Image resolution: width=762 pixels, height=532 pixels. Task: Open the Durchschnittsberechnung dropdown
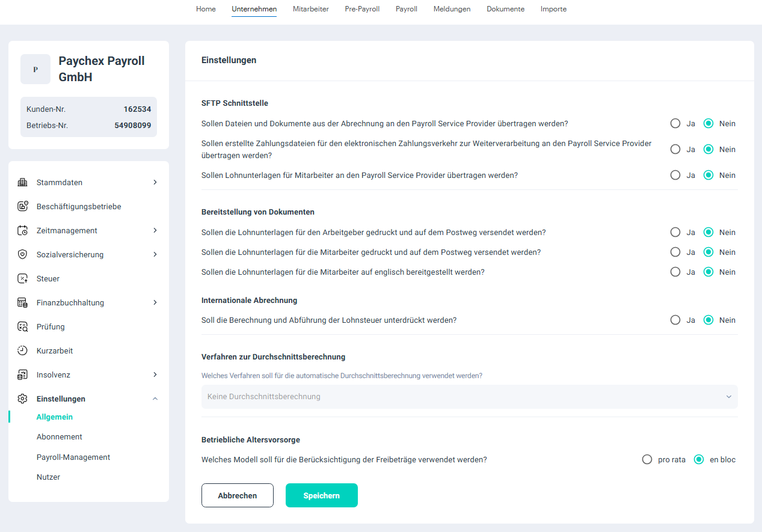click(469, 397)
